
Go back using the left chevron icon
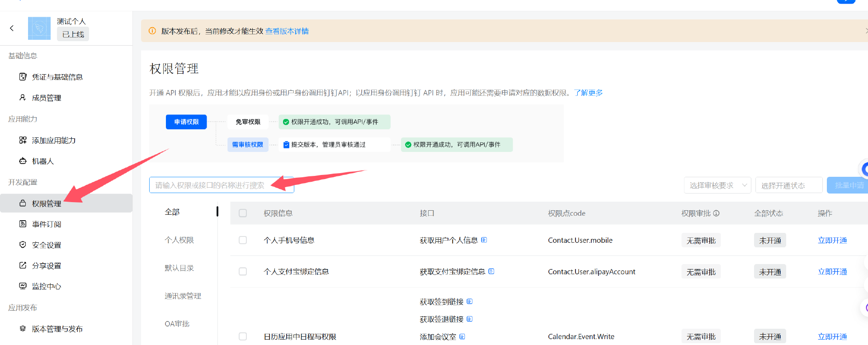(x=12, y=28)
